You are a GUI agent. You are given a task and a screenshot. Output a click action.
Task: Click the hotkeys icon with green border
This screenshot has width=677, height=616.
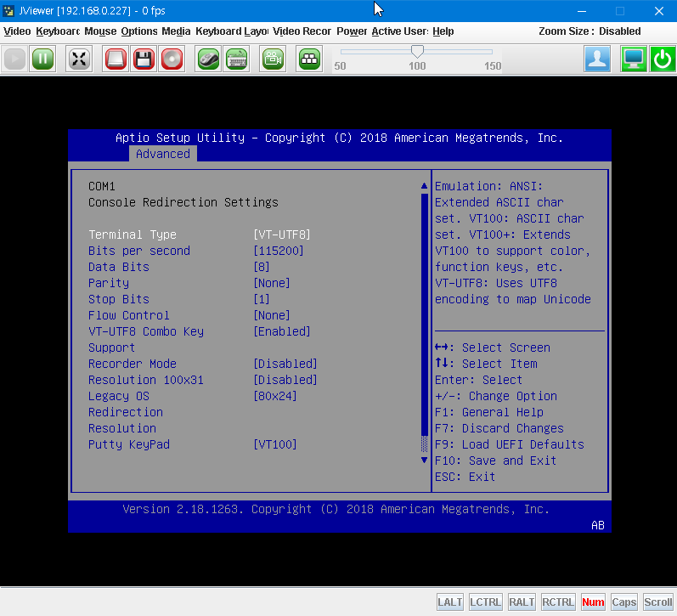click(309, 59)
